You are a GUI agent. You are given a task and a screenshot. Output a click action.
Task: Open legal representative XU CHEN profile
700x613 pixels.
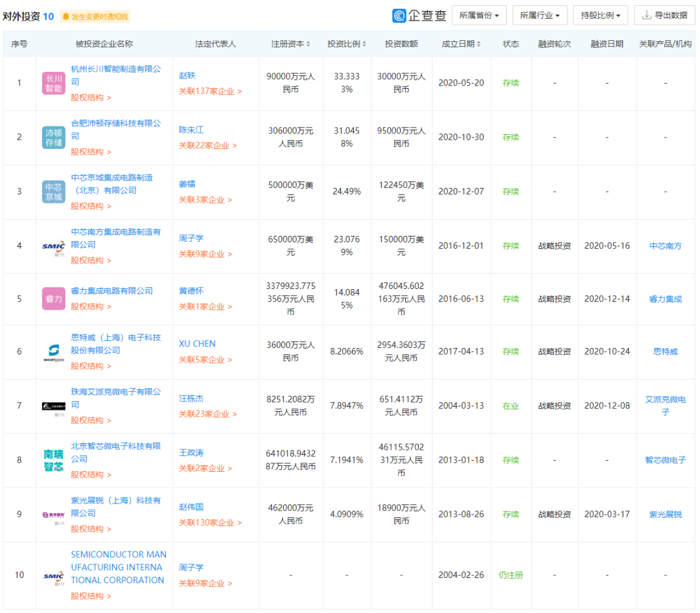pos(197,344)
